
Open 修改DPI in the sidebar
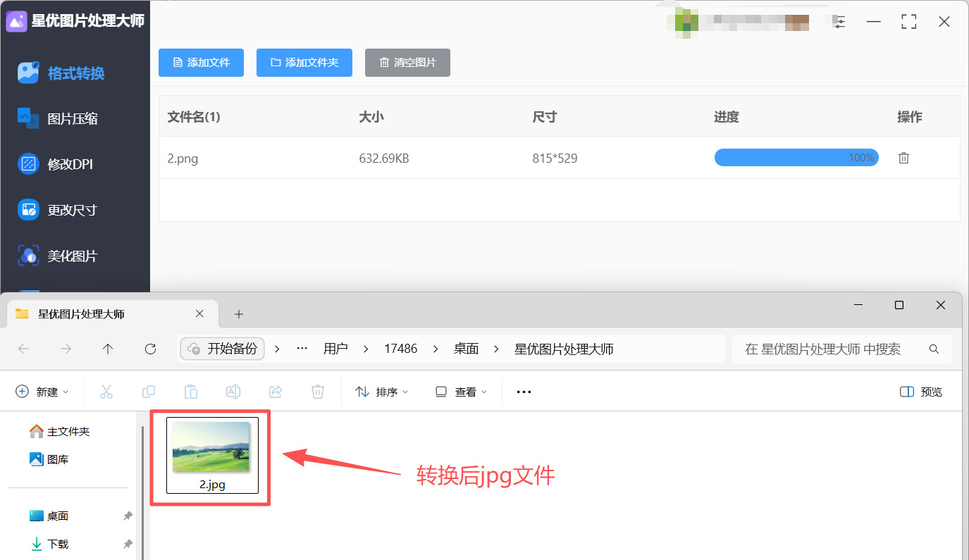(x=56, y=164)
